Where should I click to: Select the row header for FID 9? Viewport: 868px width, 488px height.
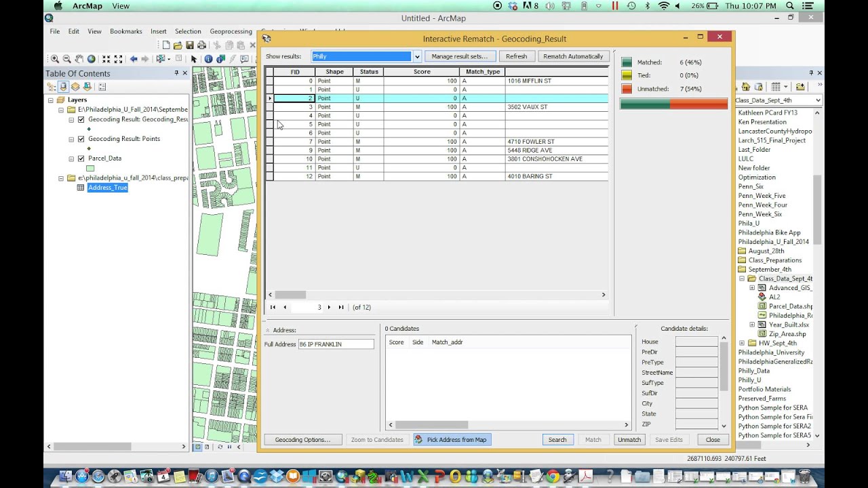(269, 150)
